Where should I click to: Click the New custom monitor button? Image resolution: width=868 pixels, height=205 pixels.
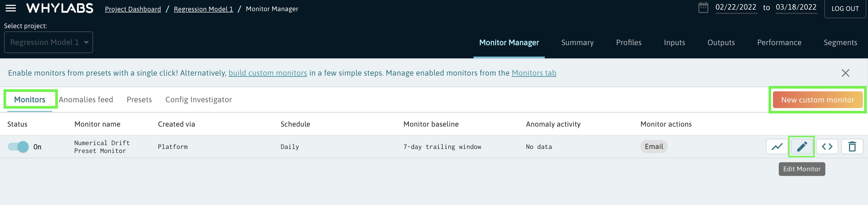pyautogui.click(x=818, y=100)
